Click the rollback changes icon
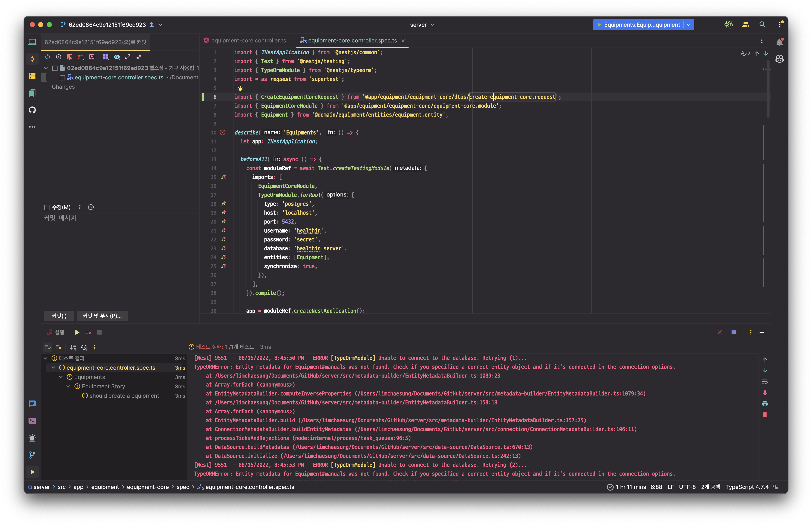 58,57
